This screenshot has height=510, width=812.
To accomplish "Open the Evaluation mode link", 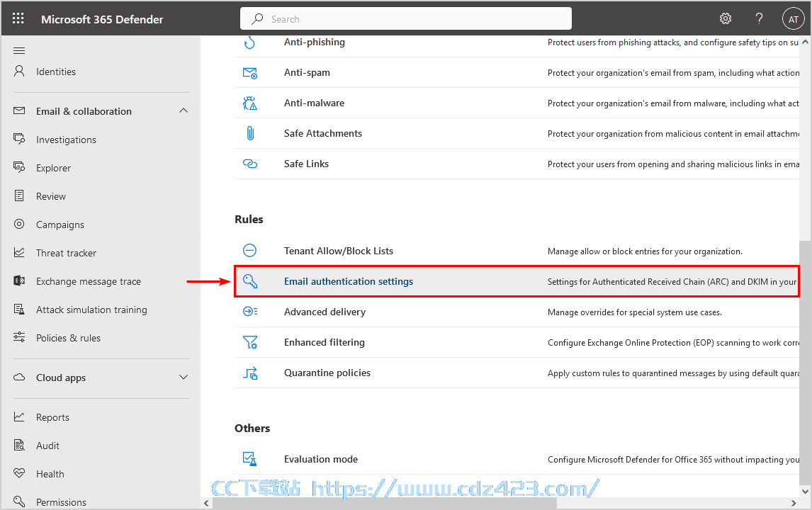I will tap(321, 459).
